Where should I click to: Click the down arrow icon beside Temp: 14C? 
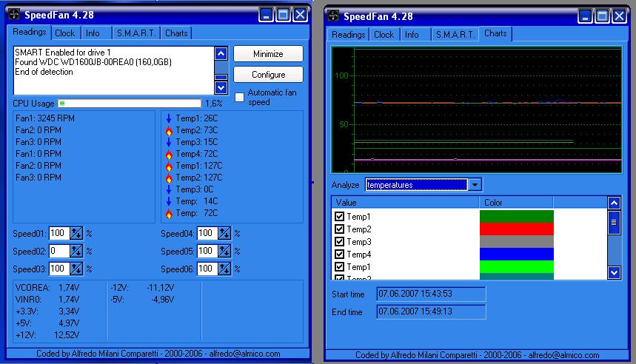[x=169, y=201]
